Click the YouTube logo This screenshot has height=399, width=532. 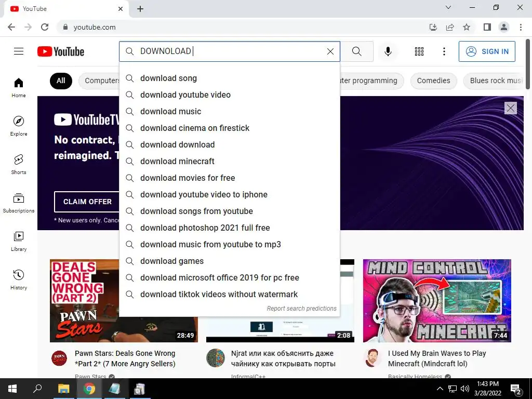coord(61,51)
